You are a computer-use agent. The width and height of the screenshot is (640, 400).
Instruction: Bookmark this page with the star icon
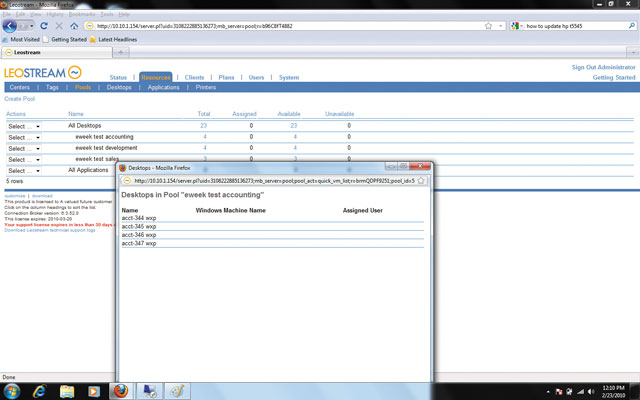coord(488,26)
